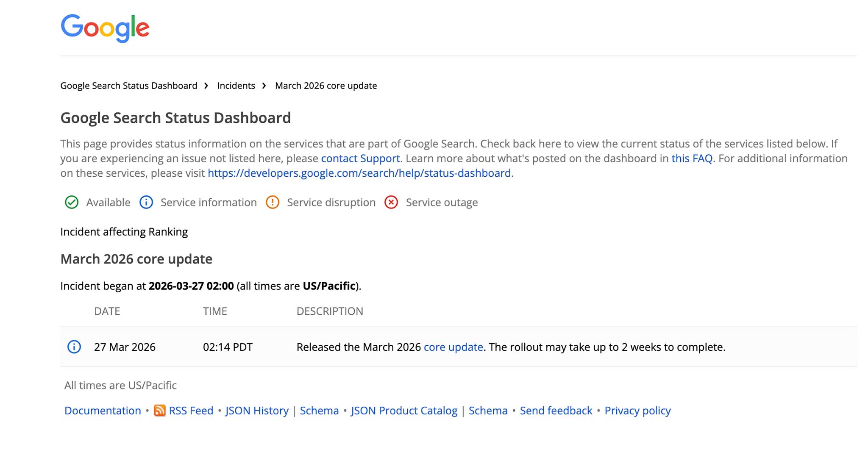Click the info icon in the 27 Mar 2026 row
The height and width of the screenshot is (458, 868).
[x=74, y=347]
